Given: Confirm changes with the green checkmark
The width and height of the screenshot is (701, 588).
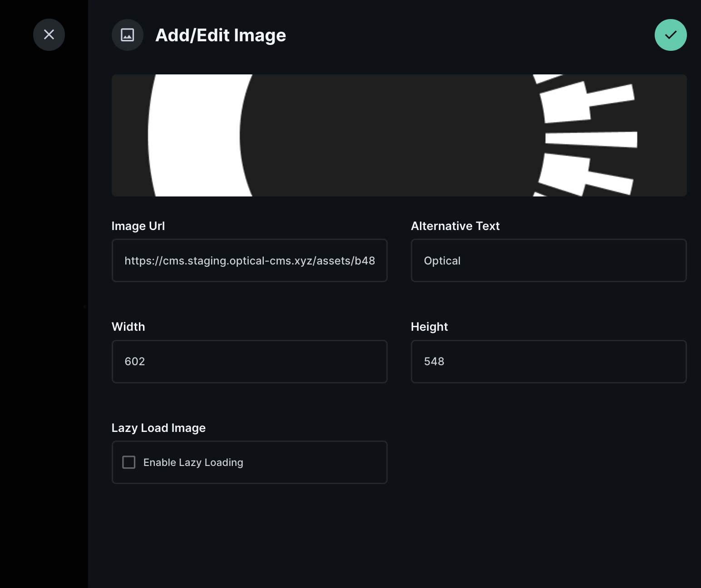Looking at the screenshot, I should (670, 35).
